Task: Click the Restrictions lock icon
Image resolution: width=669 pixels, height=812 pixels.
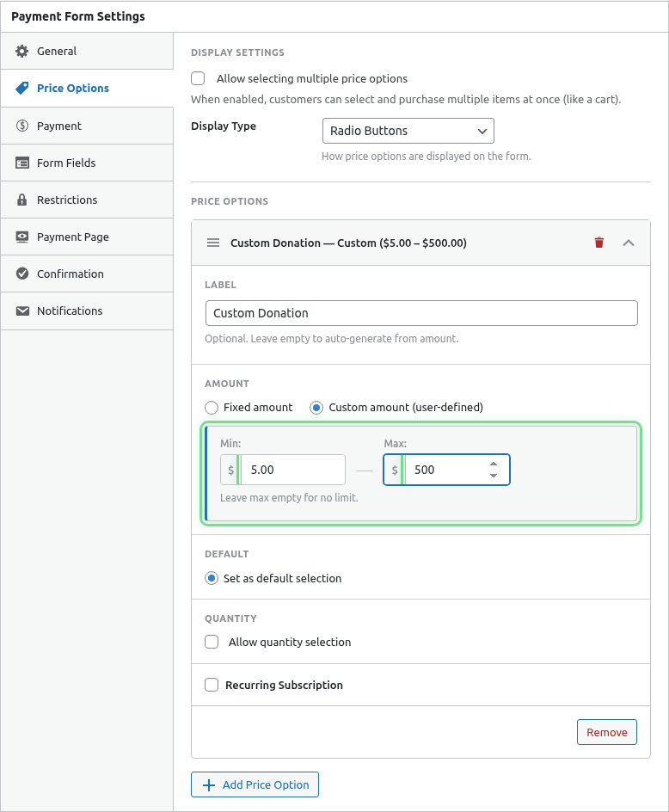Action: [x=21, y=200]
